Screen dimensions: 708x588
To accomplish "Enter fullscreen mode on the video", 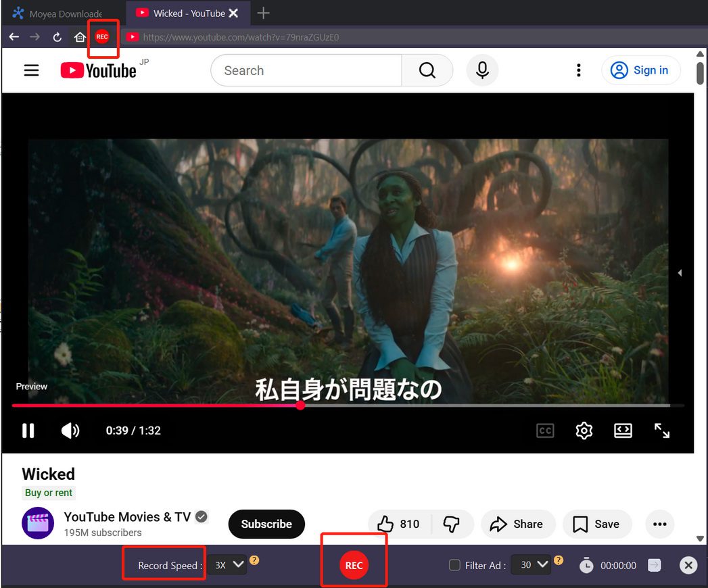I will [661, 431].
